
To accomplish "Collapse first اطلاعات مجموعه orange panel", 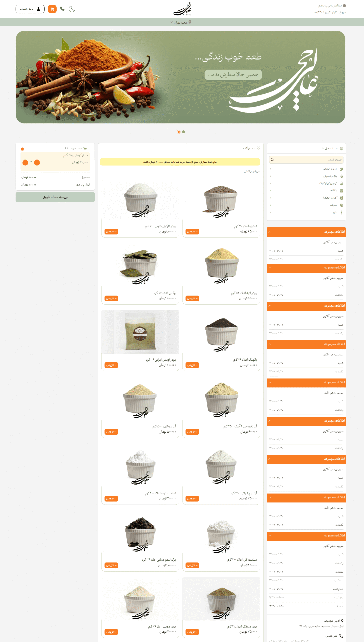I will click(x=306, y=232).
